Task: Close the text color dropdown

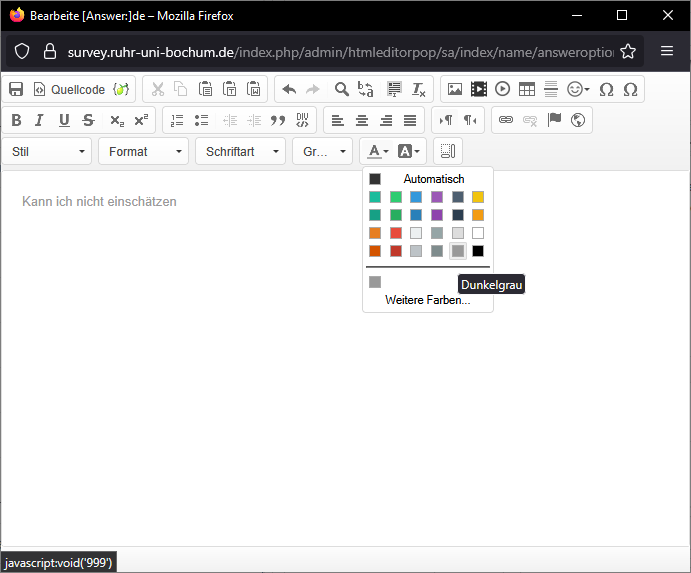Action: coord(378,151)
